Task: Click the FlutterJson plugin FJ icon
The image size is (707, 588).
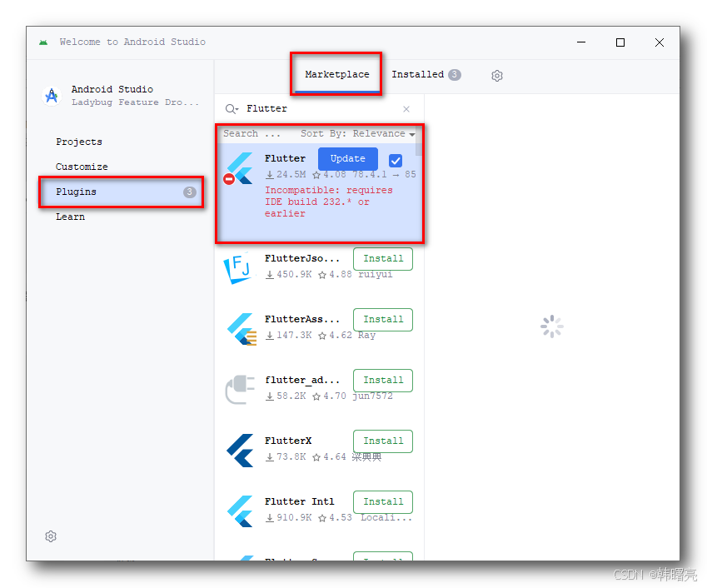Action: pos(237,268)
